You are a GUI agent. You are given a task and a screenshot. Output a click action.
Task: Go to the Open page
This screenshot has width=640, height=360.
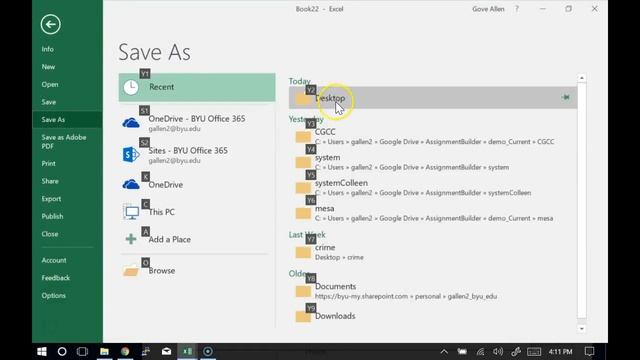50,84
